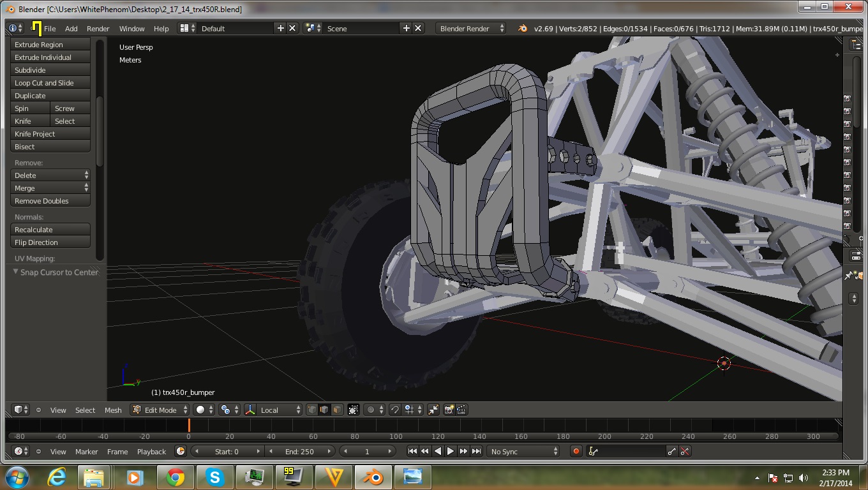Jump to next keyframe
The height and width of the screenshot is (490, 868).
pos(463,451)
